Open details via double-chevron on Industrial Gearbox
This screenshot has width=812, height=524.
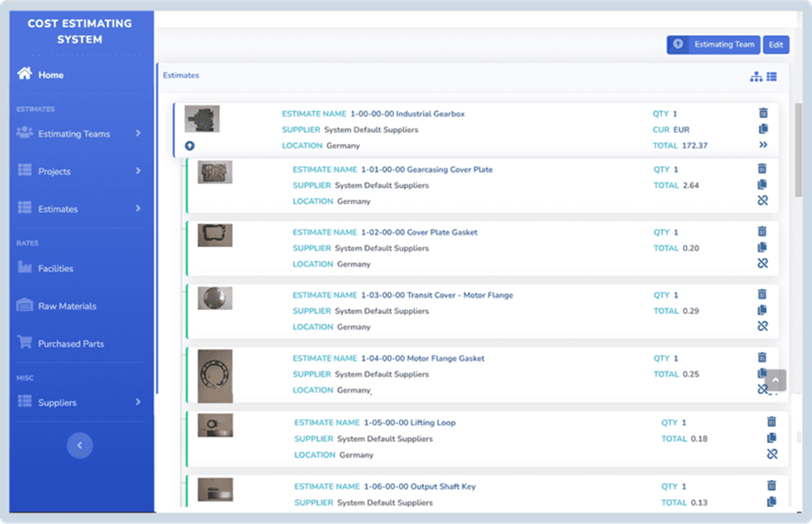763,144
